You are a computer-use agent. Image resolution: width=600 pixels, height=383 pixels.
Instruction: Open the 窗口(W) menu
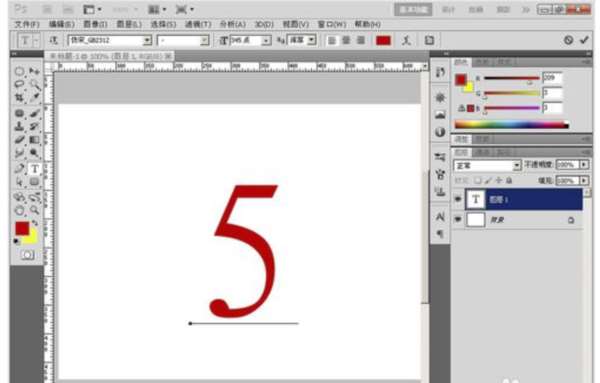[332, 24]
